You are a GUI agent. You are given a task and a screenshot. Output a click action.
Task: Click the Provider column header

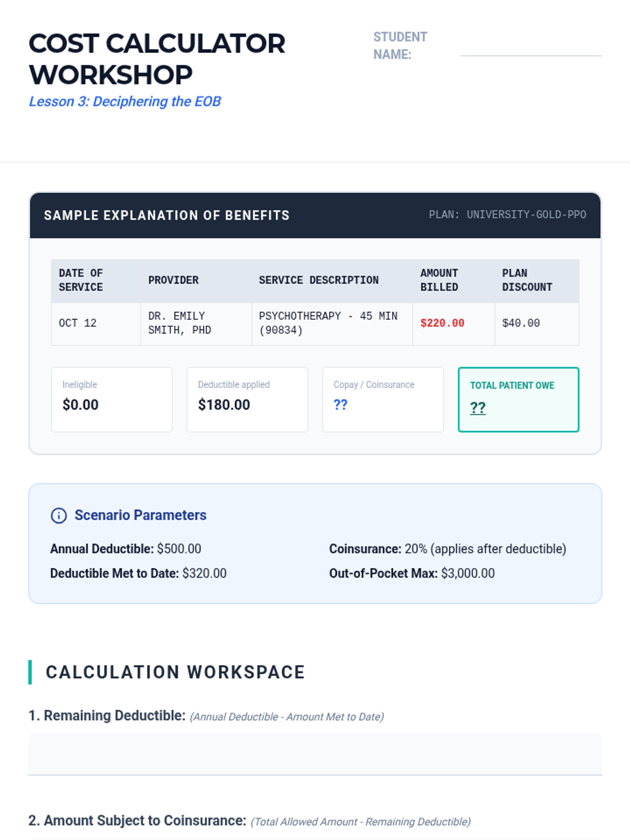[x=173, y=280]
